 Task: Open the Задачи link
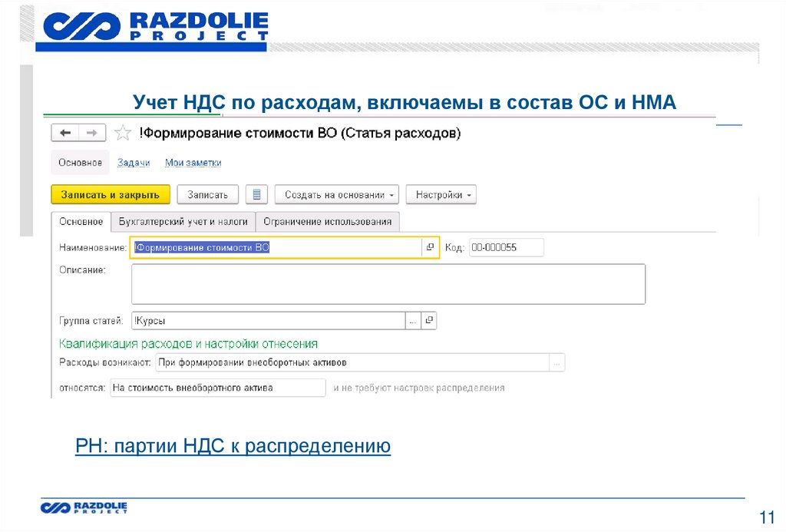[x=134, y=163]
